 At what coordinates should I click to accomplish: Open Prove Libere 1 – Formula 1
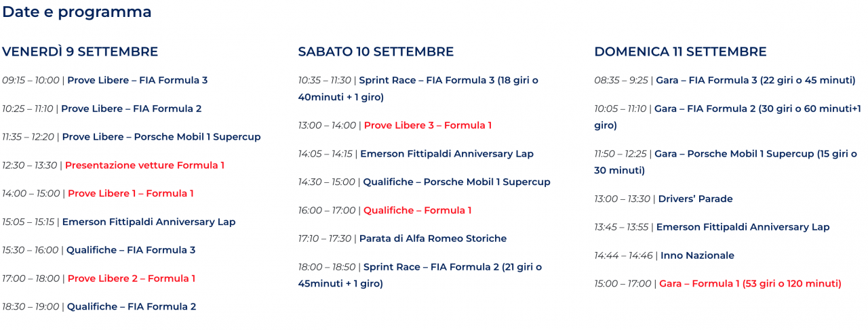coord(130,194)
